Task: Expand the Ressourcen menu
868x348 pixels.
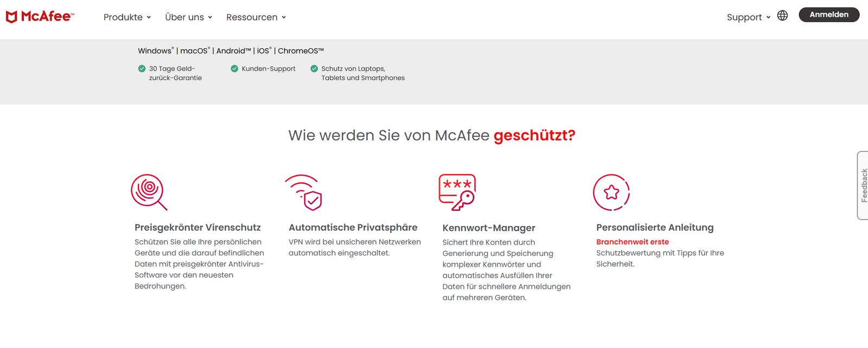Action: (256, 17)
